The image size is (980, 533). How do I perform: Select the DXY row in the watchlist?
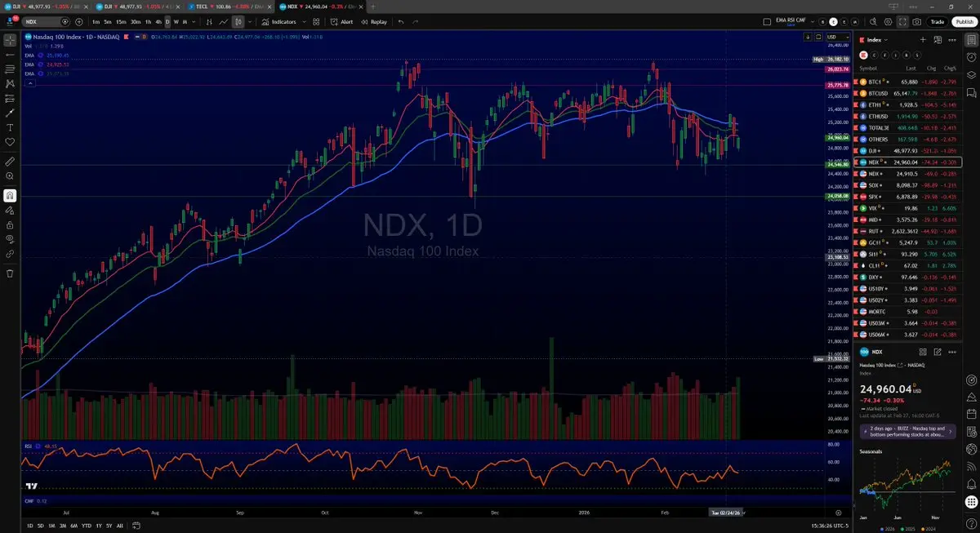(909, 278)
